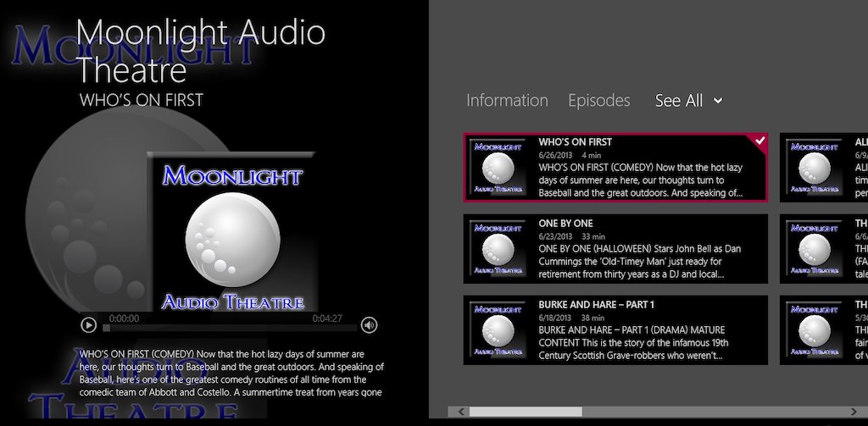
Task: Pick the third-row right column episode thumbnail
Action: click(x=815, y=330)
